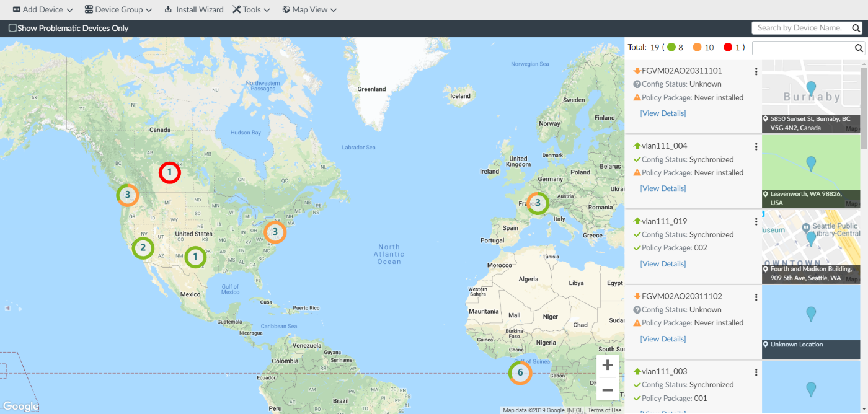The width and height of the screenshot is (868, 414).
Task: Open the Terms of Use map link
Action: point(604,410)
